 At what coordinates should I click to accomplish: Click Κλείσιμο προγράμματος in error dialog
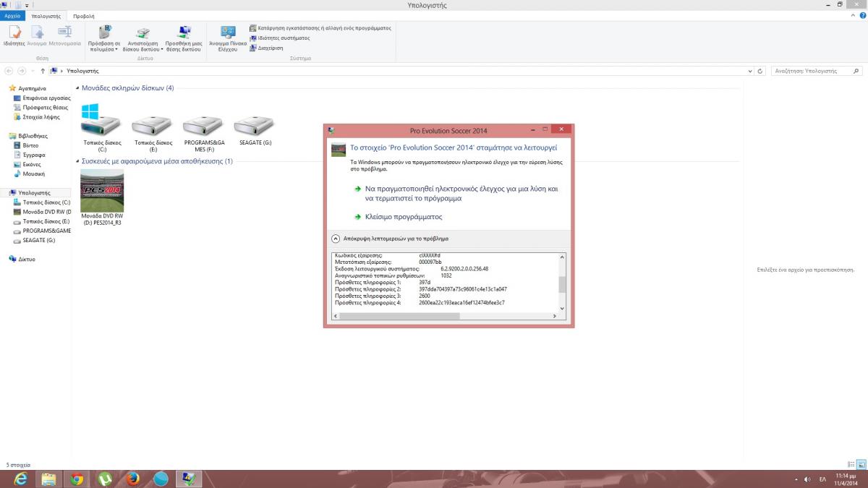click(398, 217)
